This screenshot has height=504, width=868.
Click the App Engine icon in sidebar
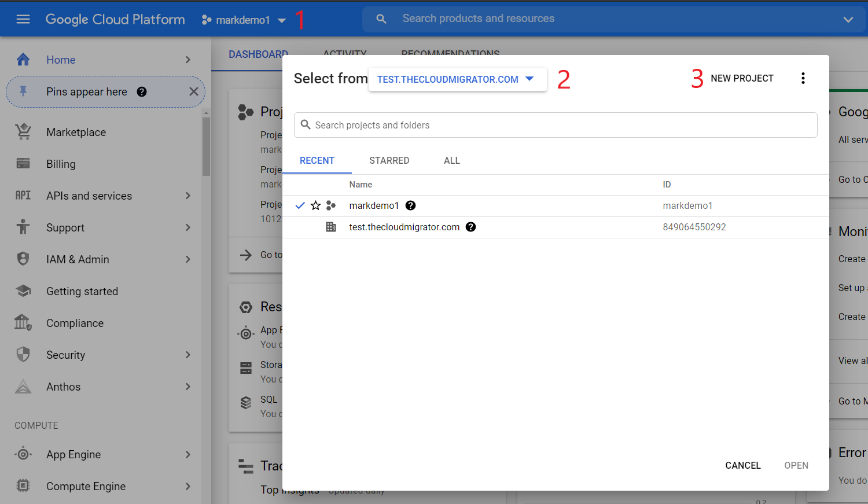tap(23, 454)
